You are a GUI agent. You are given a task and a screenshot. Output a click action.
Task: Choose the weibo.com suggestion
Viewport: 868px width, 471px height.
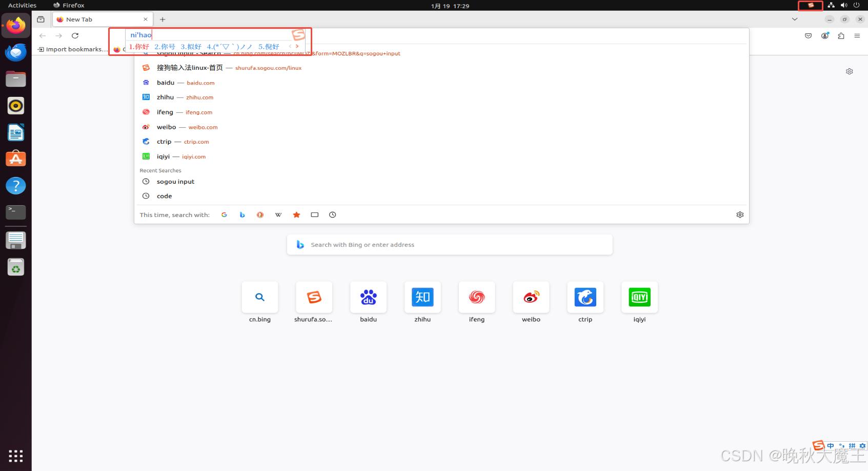click(441, 127)
